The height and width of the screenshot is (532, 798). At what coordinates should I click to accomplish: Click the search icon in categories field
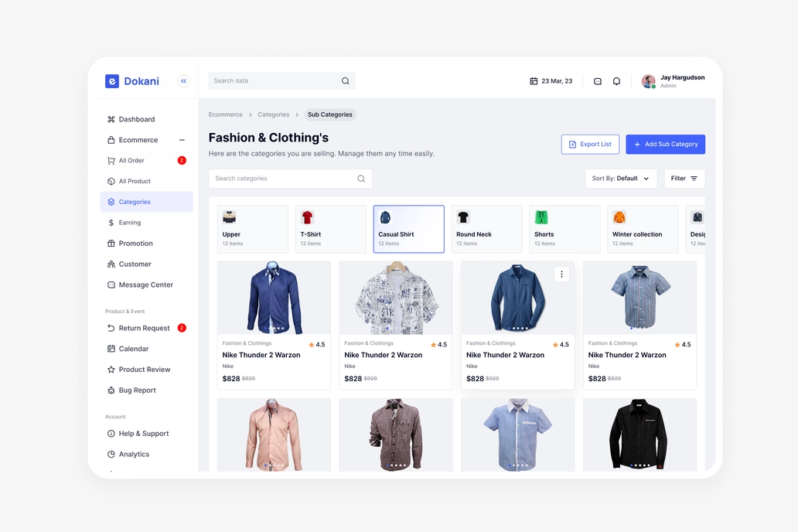pos(361,179)
